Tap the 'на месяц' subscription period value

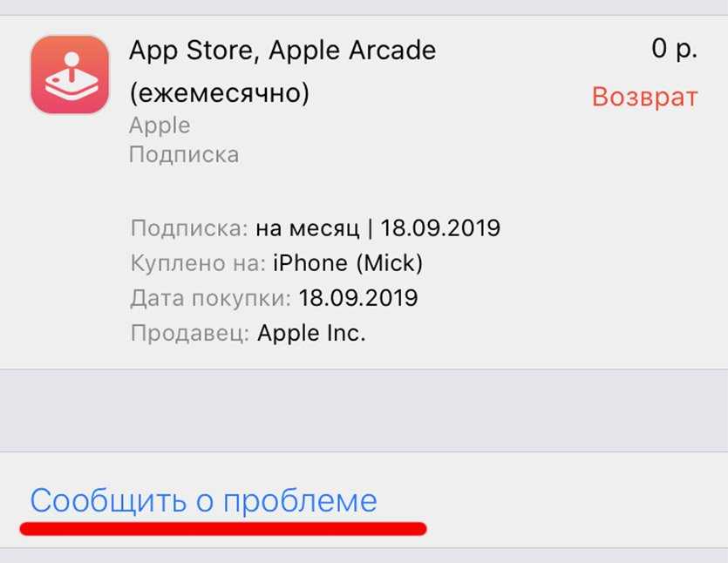coord(308,228)
